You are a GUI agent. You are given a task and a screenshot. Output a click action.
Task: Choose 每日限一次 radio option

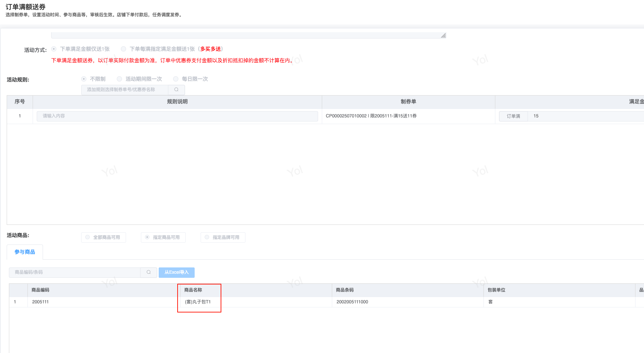click(x=176, y=79)
